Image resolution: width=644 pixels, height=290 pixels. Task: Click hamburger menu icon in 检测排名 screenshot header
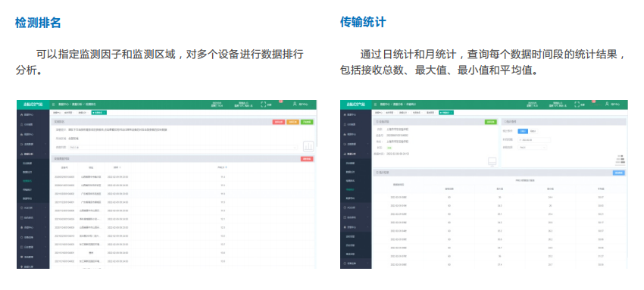pos(53,104)
